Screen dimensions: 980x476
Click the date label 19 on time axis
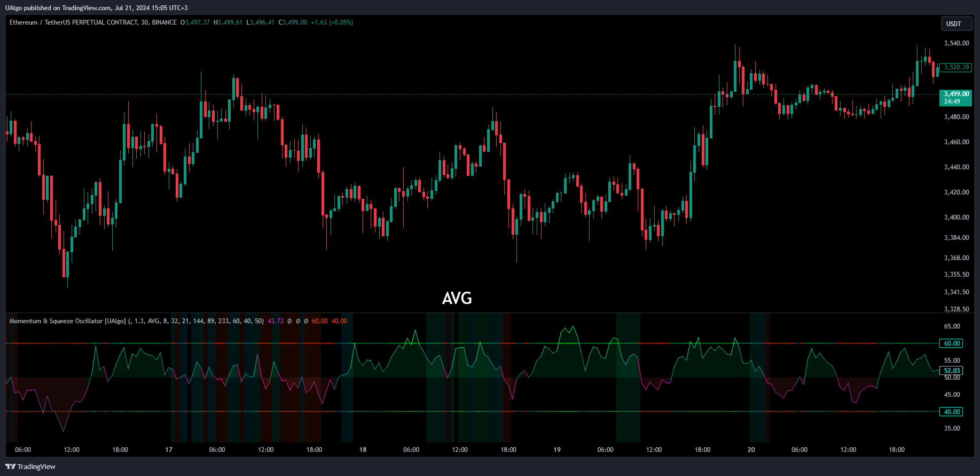click(x=557, y=450)
